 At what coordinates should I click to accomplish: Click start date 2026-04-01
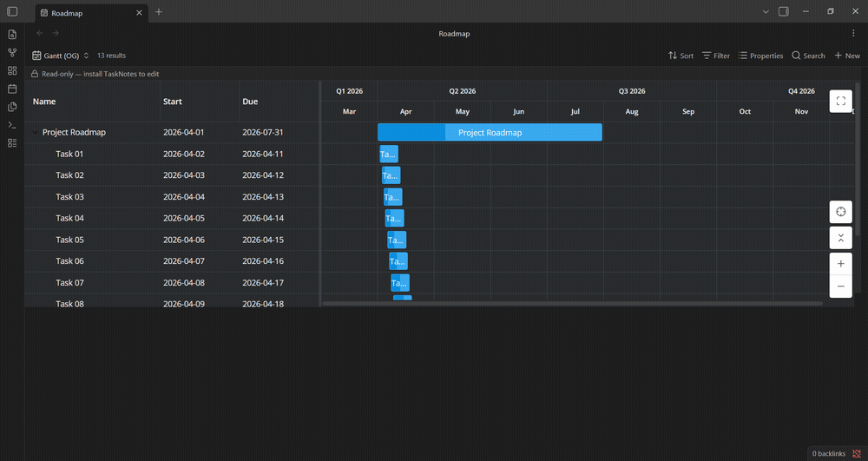[183, 132]
